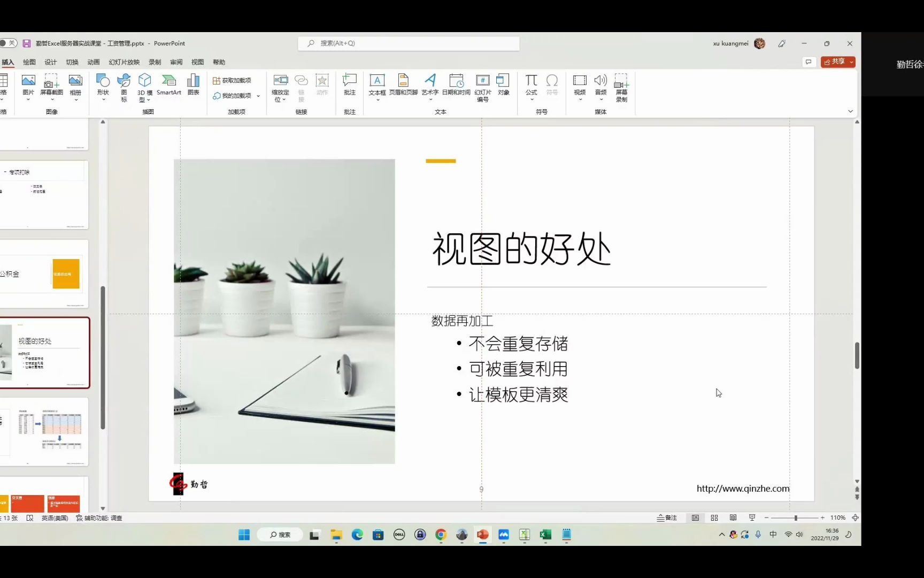Insert a 文本框 (text box)
Viewport: 924px width, 578px height.
pos(377,86)
